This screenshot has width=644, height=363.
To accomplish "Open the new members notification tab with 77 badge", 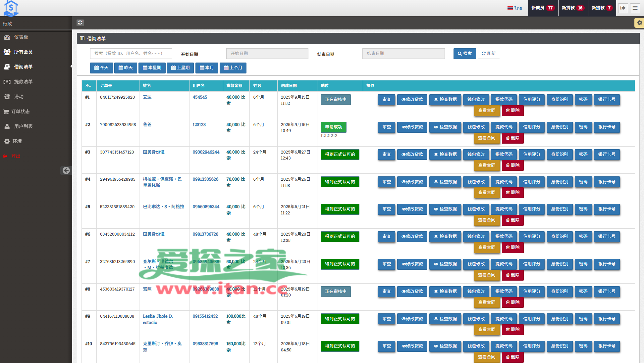I will coord(543,8).
